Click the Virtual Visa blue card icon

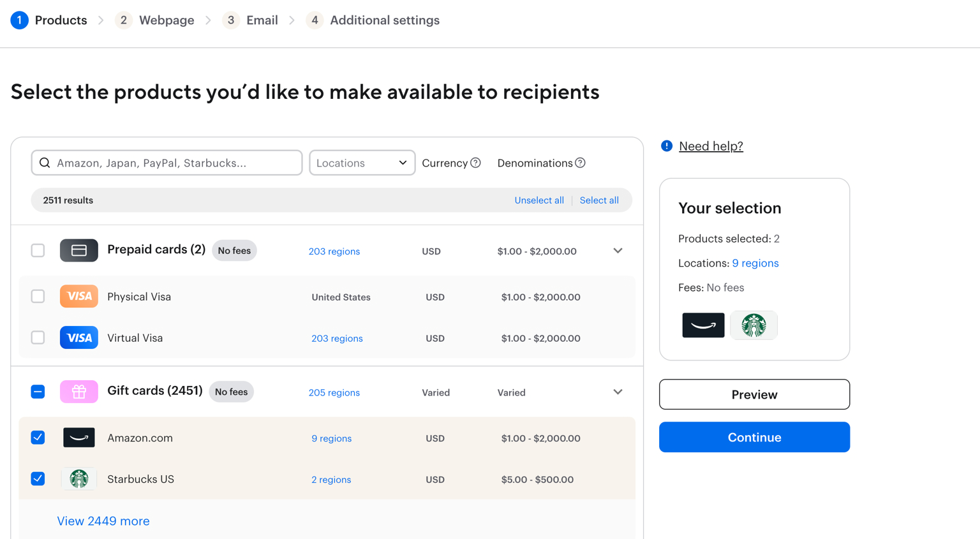pyautogui.click(x=79, y=338)
